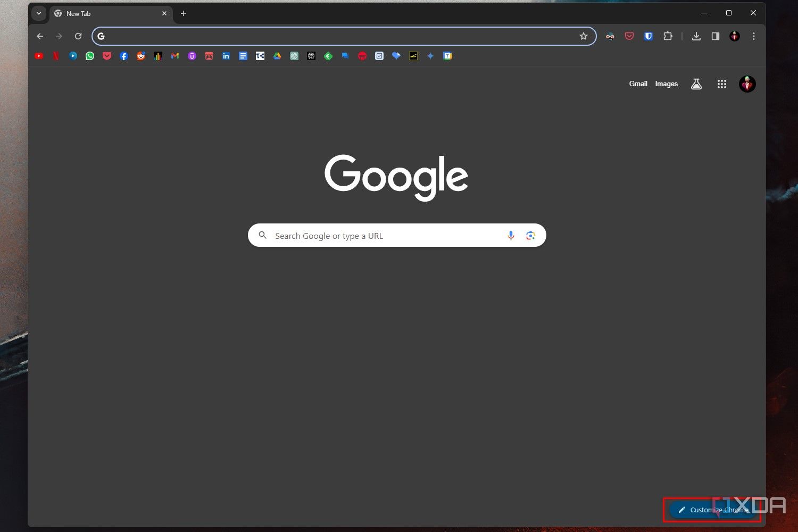
Task: Click the Google logo
Action: pyautogui.click(x=396, y=178)
